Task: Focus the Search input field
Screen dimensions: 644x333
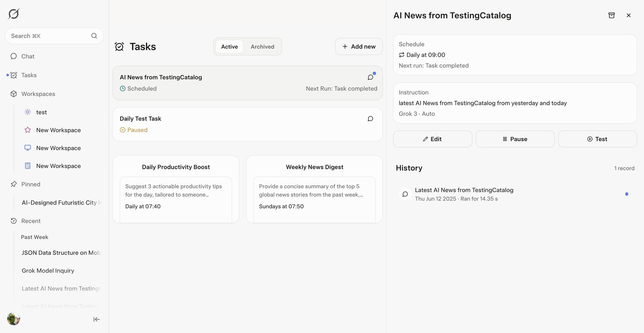Action: tap(48, 36)
